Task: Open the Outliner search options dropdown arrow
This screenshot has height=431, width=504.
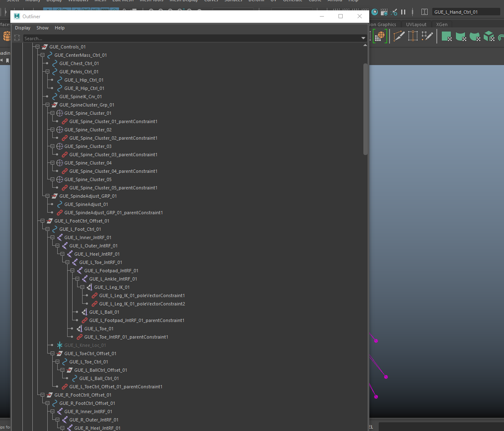Action: click(x=364, y=38)
